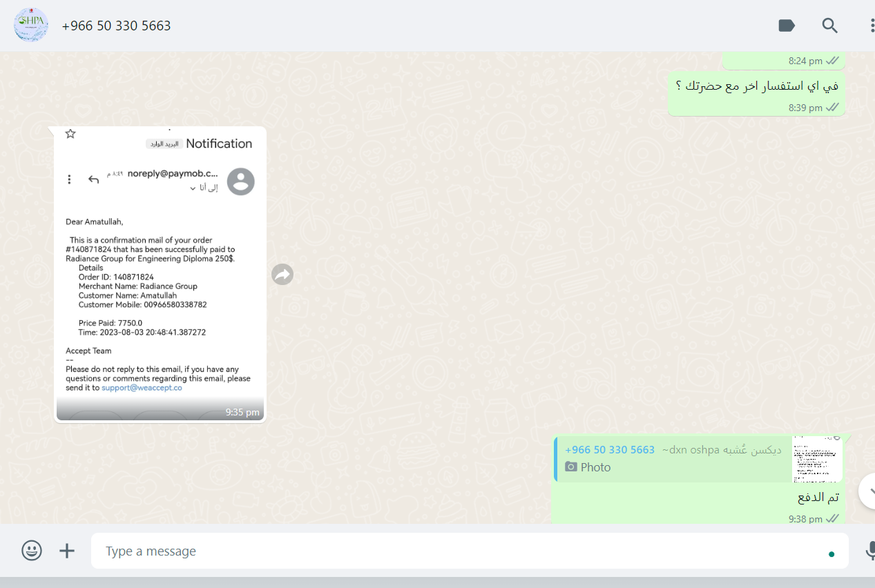Click the plus attach icon
Screen dimensions: 875x588
(67, 551)
